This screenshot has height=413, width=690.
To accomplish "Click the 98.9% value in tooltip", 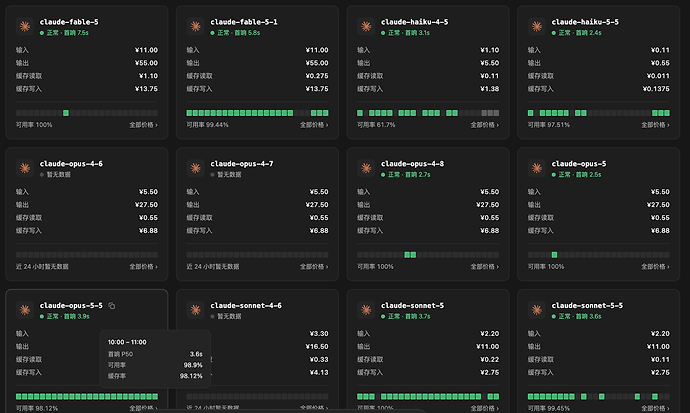I will coord(193,365).
